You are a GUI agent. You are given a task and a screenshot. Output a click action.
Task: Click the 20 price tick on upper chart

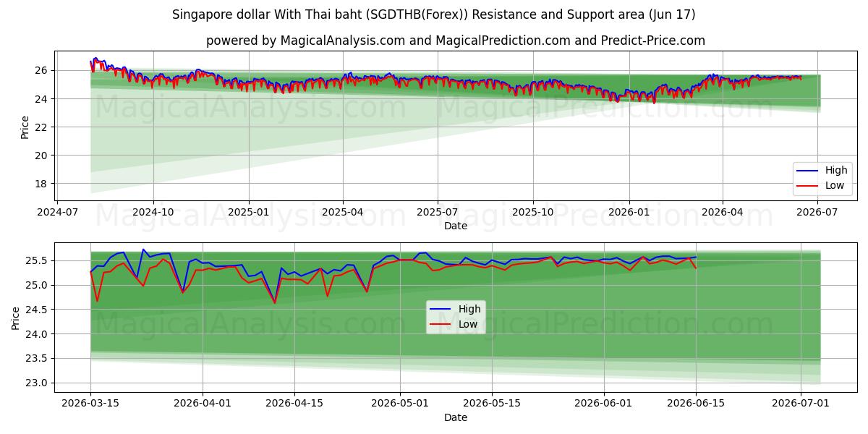pyautogui.click(x=43, y=156)
